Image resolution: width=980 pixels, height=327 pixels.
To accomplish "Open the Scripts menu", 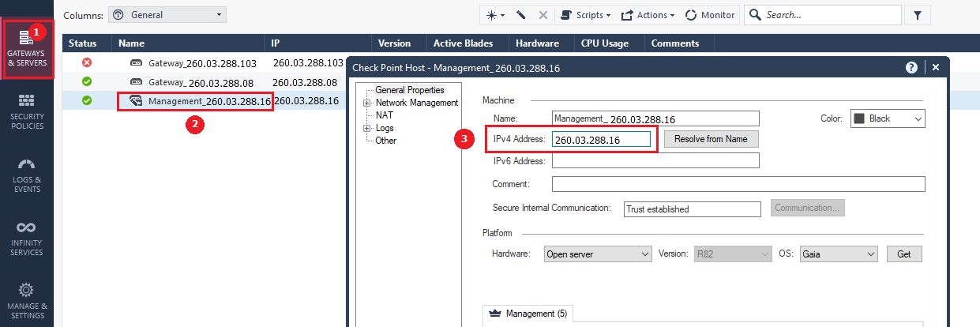I will [x=585, y=15].
